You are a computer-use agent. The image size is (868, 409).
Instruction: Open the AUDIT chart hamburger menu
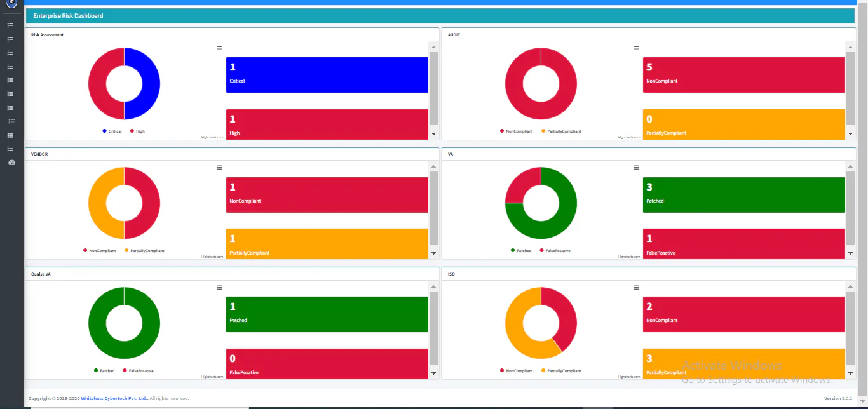(636, 48)
